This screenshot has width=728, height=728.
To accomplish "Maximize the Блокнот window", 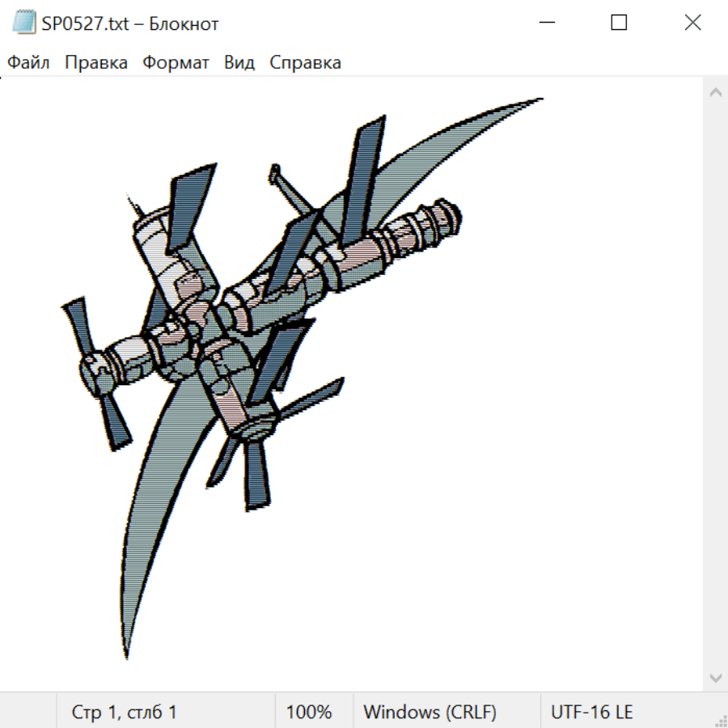I will click(x=619, y=23).
